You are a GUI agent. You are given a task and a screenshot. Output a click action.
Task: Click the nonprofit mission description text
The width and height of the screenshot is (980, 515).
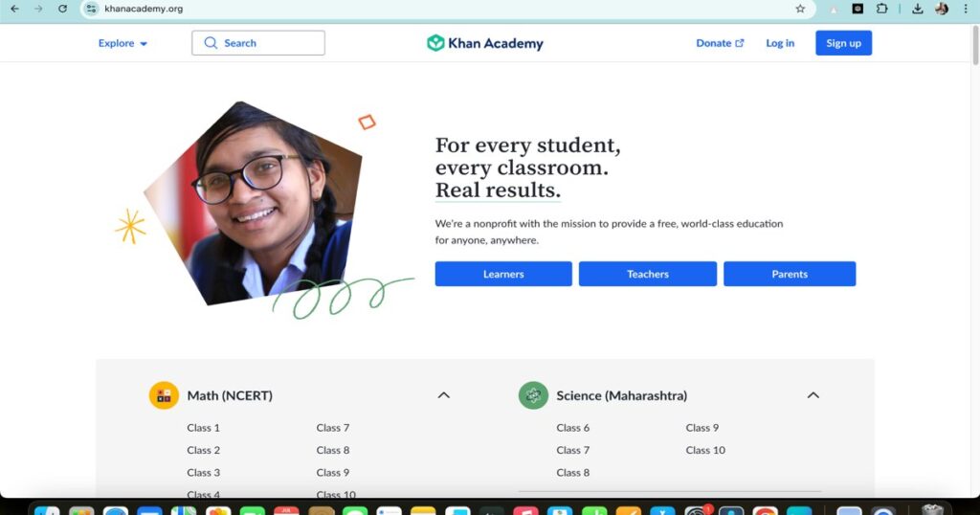coord(609,232)
